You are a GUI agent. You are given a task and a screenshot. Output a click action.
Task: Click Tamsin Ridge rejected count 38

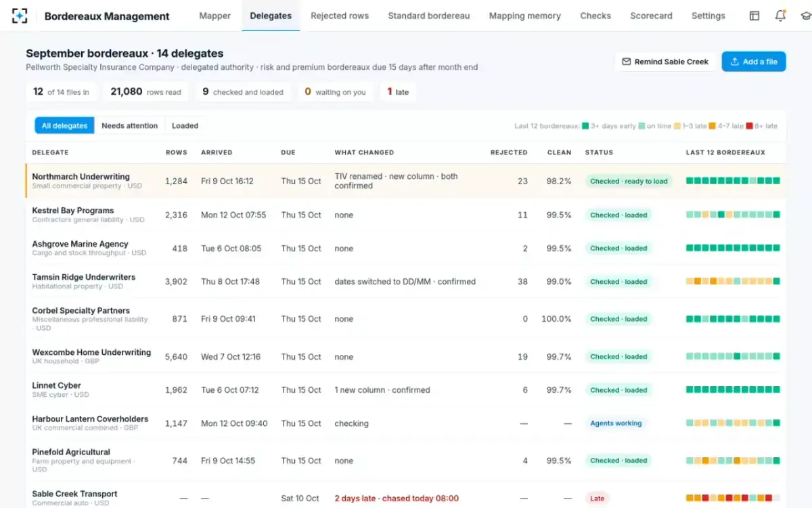[522, 282]
